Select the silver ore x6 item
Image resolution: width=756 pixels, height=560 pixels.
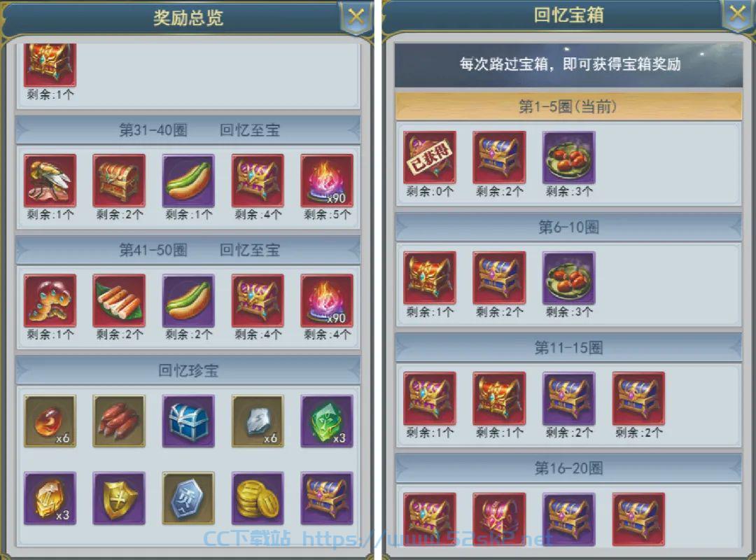(258, 421)
